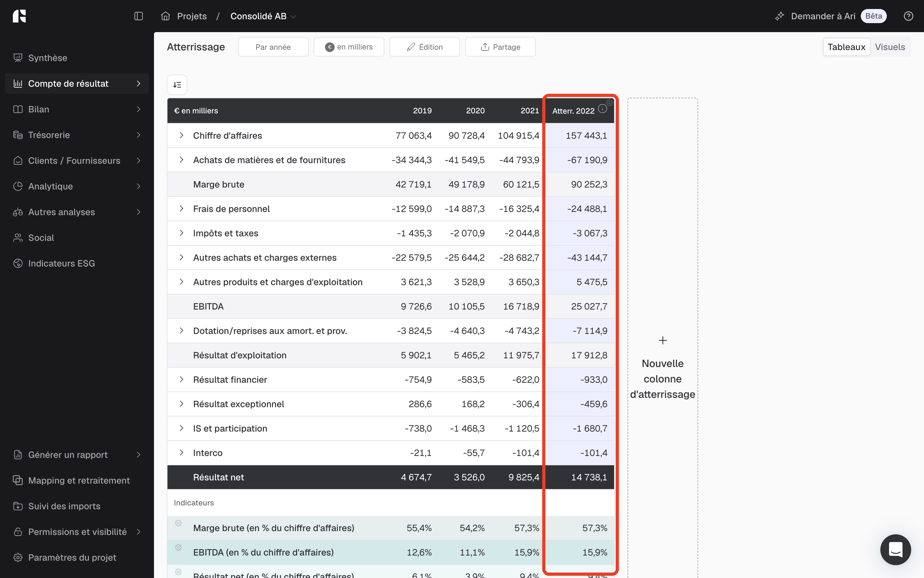Expand the Générer un rapport menu

[139, 454]
